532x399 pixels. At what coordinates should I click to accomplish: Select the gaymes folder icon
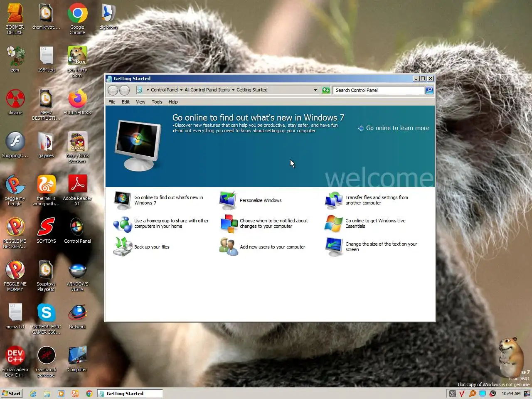[x=46, y=145]
